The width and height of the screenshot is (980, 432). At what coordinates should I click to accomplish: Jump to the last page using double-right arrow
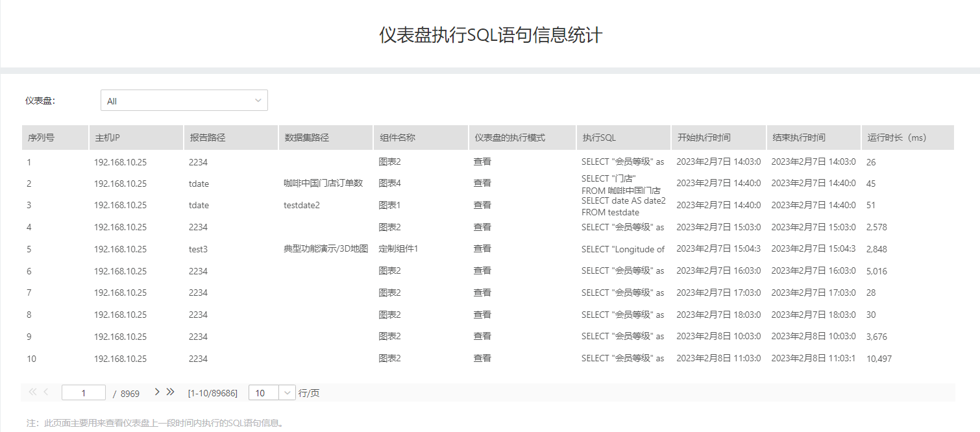click(170, 392)
